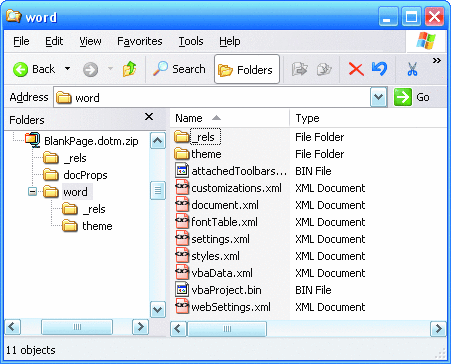Select vbaData.xml file icon
This screenshot has height=364, width=451.
(x=182, y=273)
